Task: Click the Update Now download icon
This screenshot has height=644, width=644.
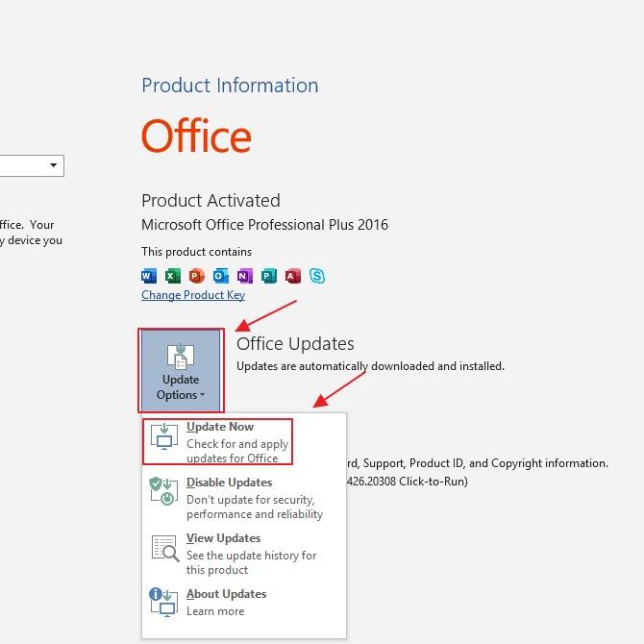Action: click(164, 437)
